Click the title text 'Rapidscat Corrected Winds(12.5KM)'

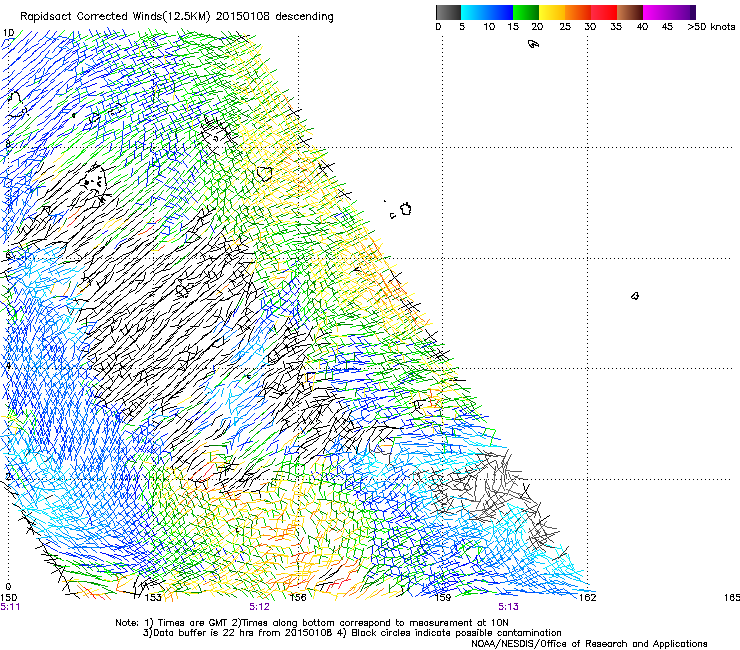[115, 17]
